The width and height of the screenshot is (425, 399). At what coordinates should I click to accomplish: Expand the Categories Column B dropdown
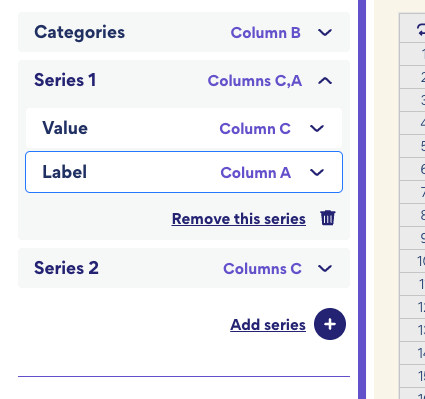[325, 33]
